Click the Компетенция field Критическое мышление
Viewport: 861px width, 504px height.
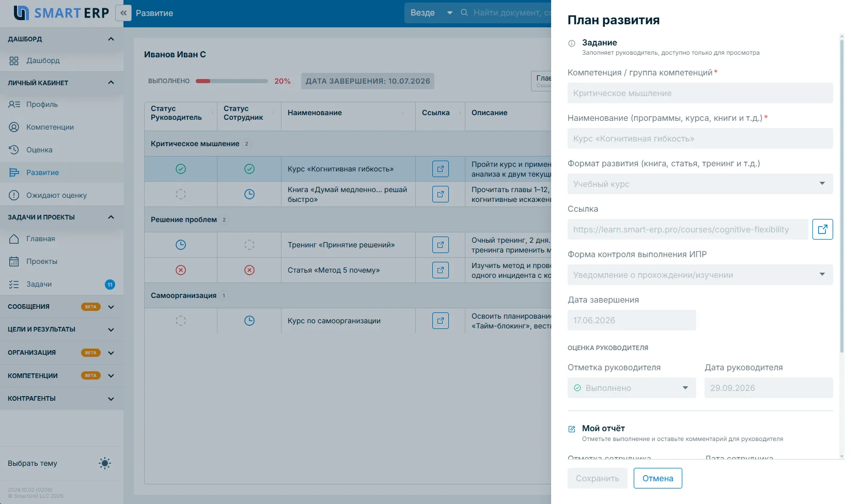point(700,93)
